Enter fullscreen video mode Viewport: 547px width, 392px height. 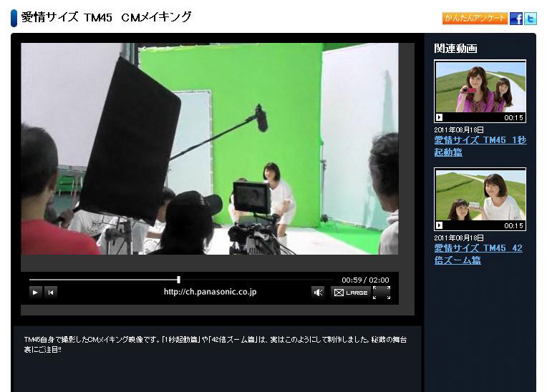382,293
